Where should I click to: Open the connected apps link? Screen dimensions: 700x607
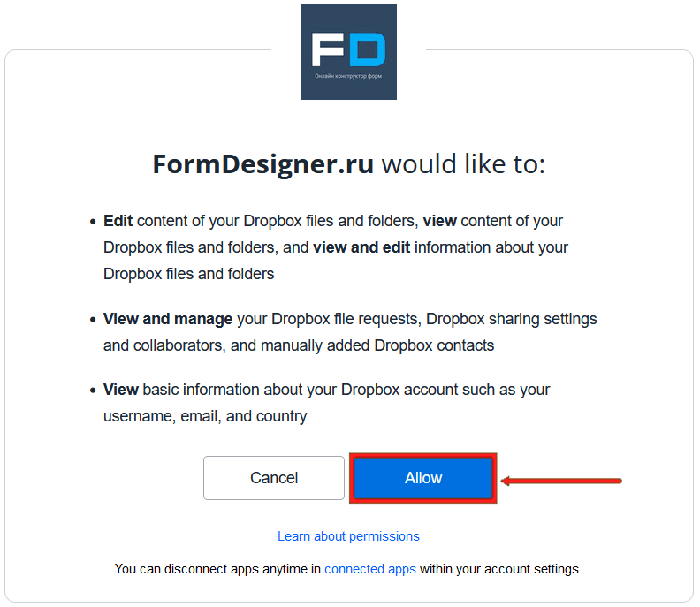pos(369,569)
